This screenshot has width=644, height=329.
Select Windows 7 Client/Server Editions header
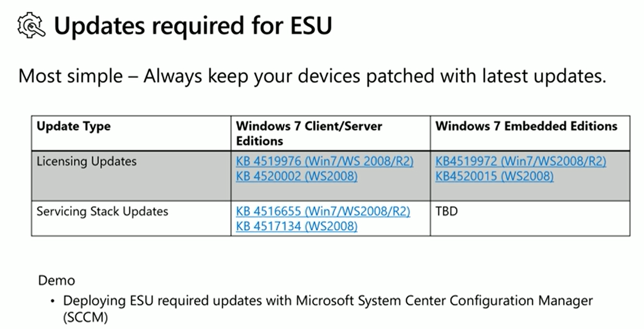tap(309, 133)
